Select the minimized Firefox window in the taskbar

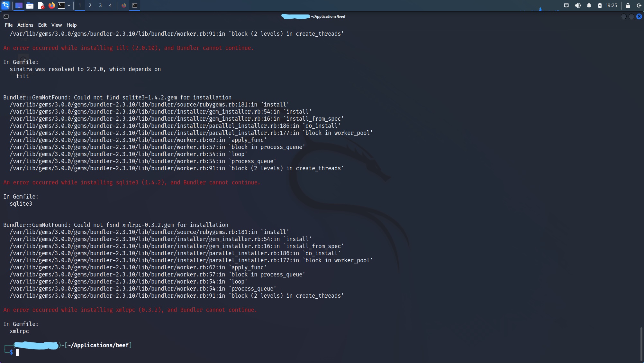pos(124,5)
